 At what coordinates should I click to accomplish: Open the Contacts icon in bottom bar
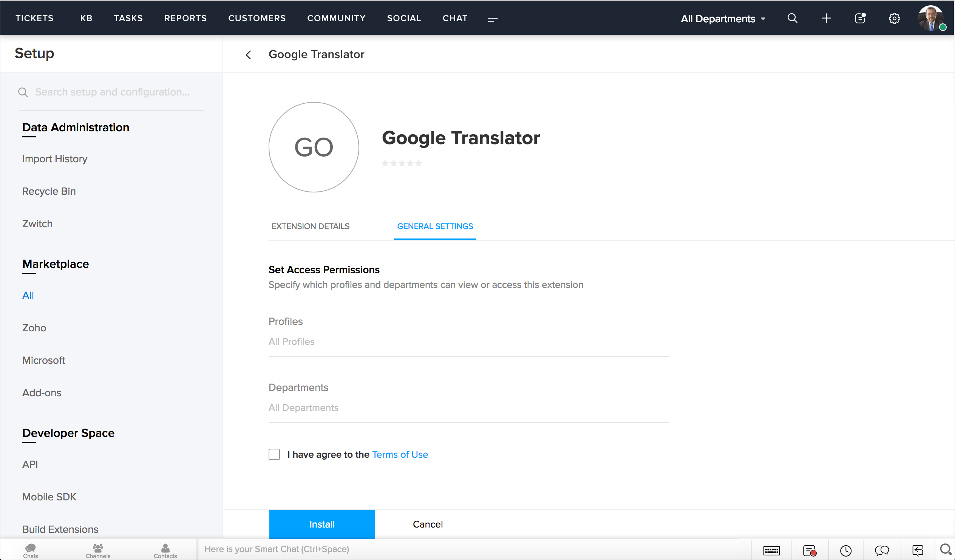pyautogui.click(x=165, y=550)
